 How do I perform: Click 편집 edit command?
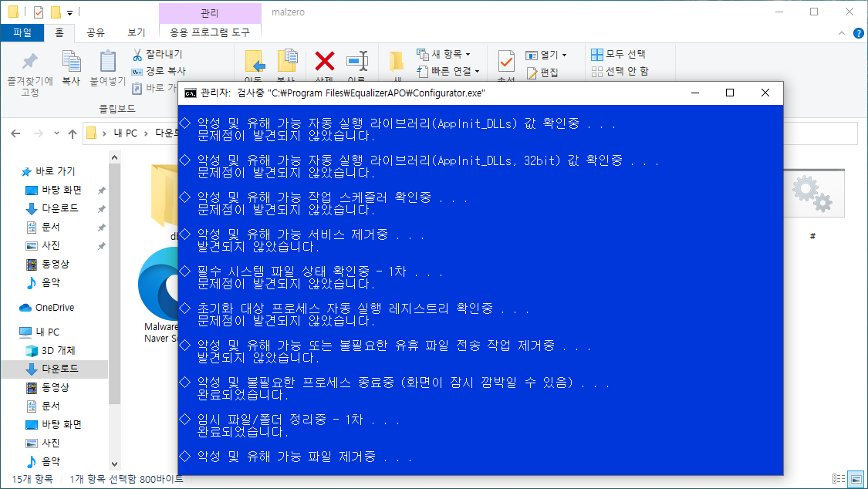click(x=542, y=73)
